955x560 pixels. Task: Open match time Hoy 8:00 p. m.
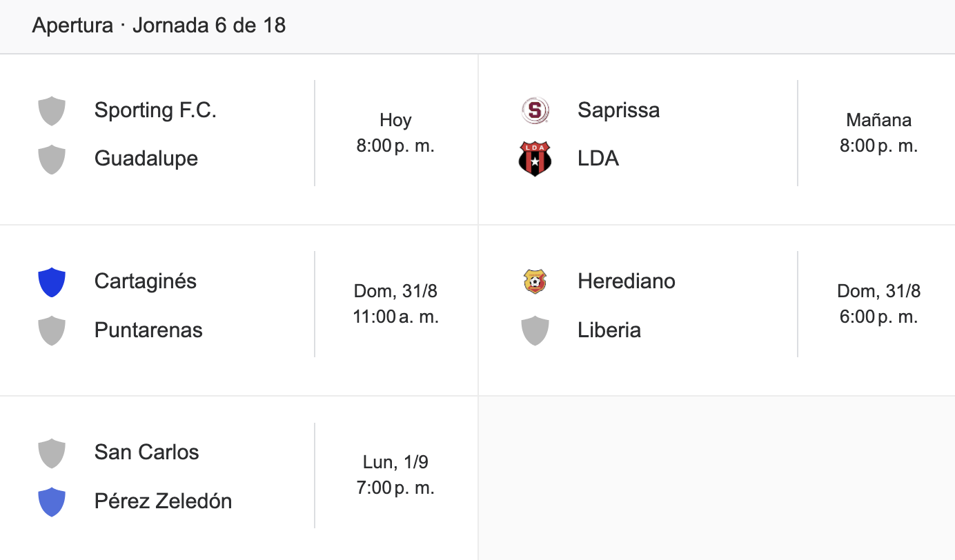[395, 133]
